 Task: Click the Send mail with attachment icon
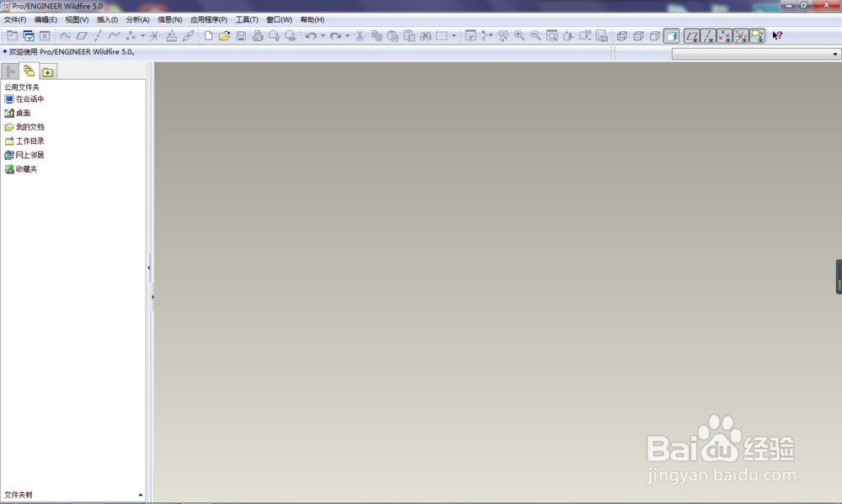(x=274, y=36)
